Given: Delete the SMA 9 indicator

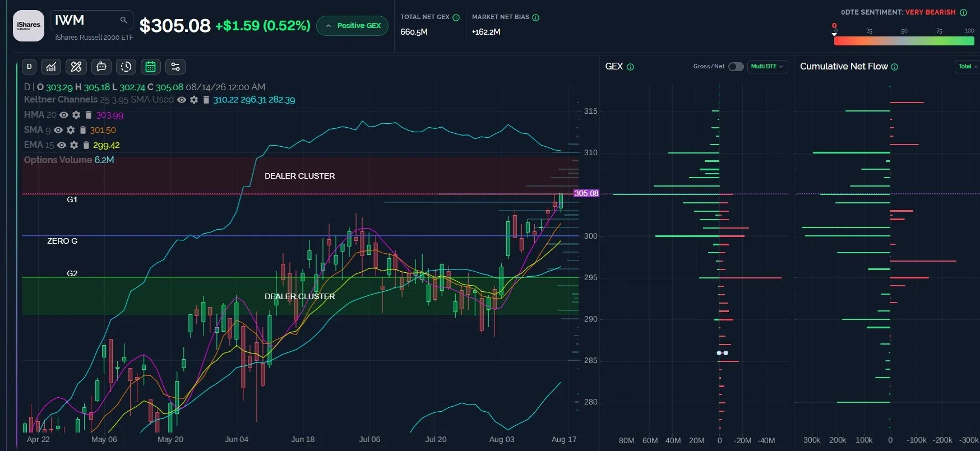Looking at the screenshot, I should (x=82, y=130).
